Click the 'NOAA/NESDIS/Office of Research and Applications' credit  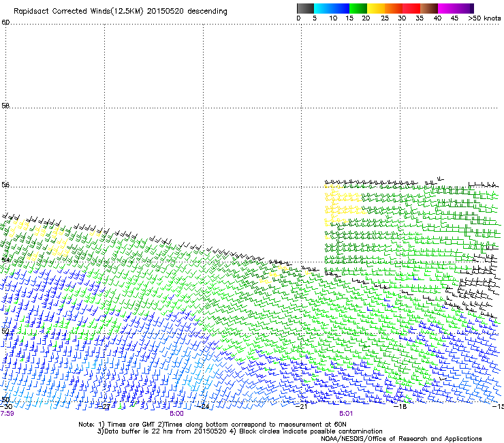point(401,439)
